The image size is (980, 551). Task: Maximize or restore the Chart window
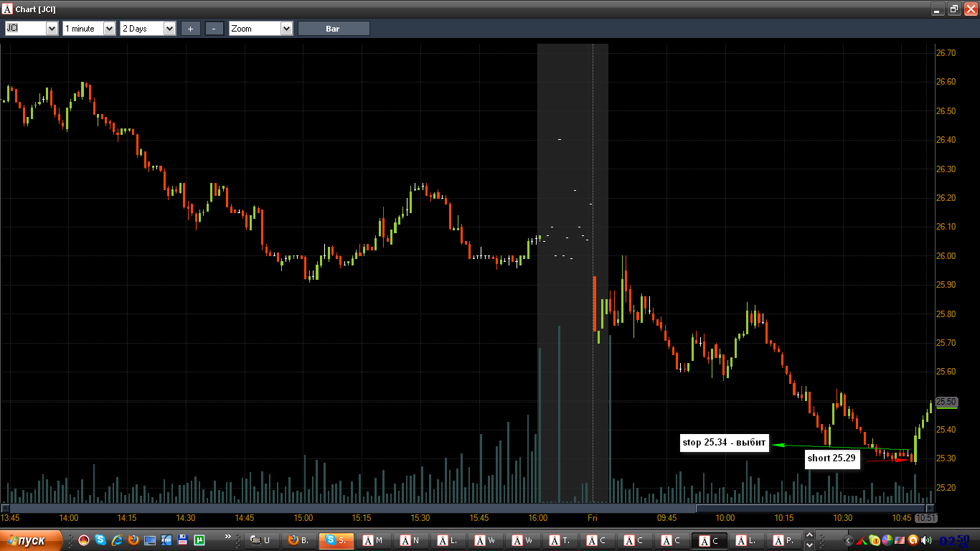(953, 9)
